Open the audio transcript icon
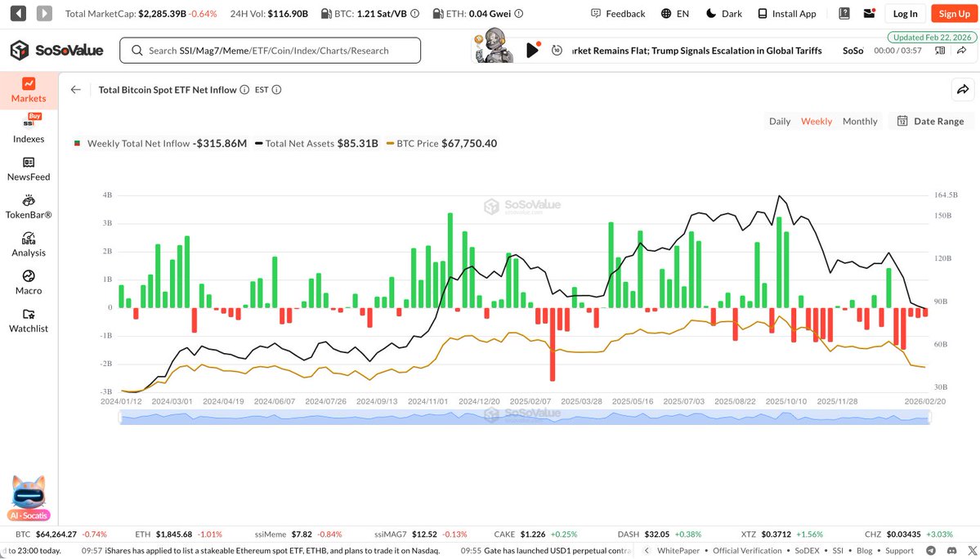This screenshot has width=980, height=559. pyautogui.click(x=939, y=50)
